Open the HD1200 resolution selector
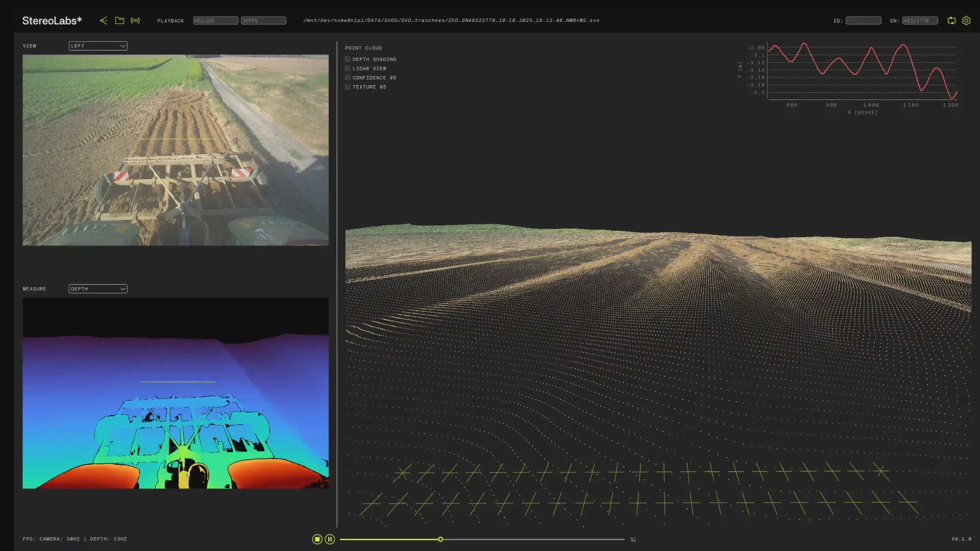 click(x=215, y=20)
